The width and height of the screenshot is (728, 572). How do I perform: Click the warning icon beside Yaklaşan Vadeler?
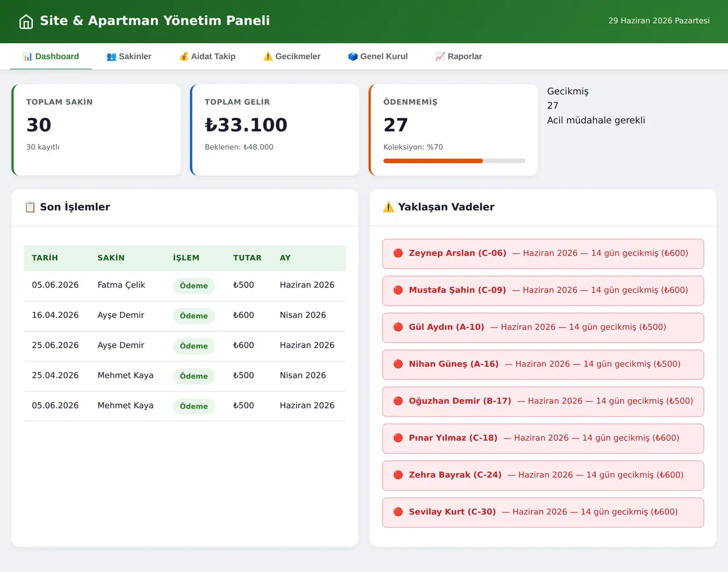(x=388, y=207)
